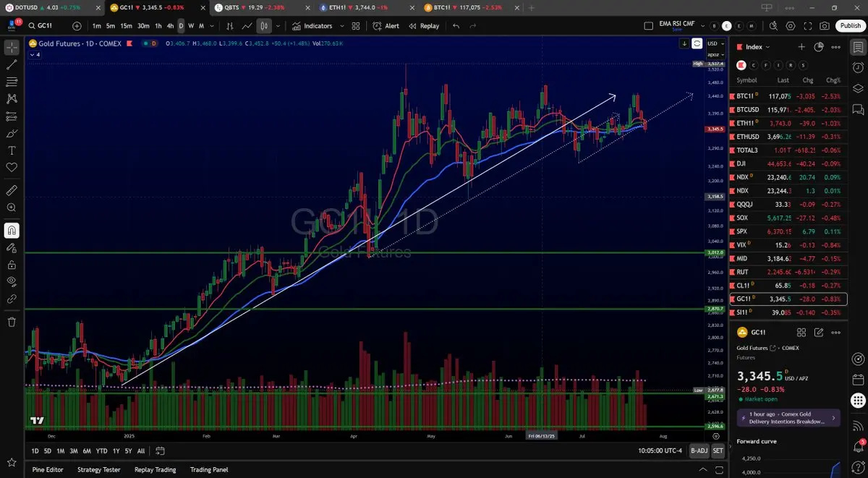This screenshot has width=868, height=478.
Task: Create an Alert
Action: 386,26
